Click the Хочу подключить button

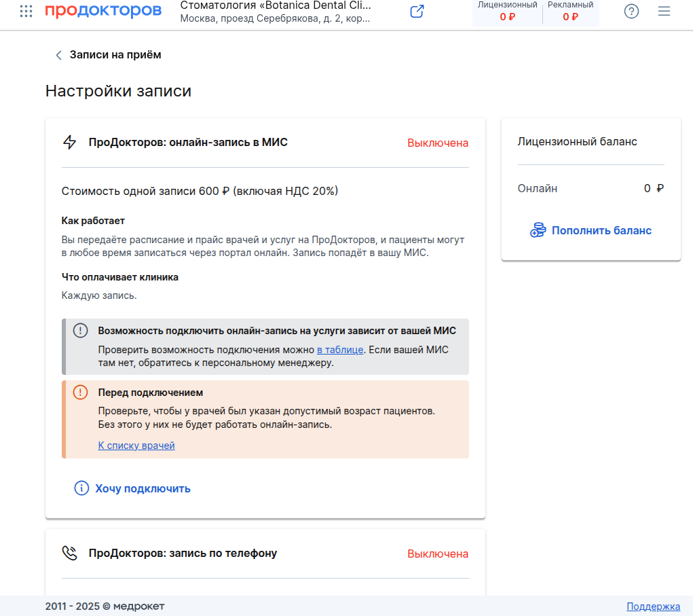point(143,488)
